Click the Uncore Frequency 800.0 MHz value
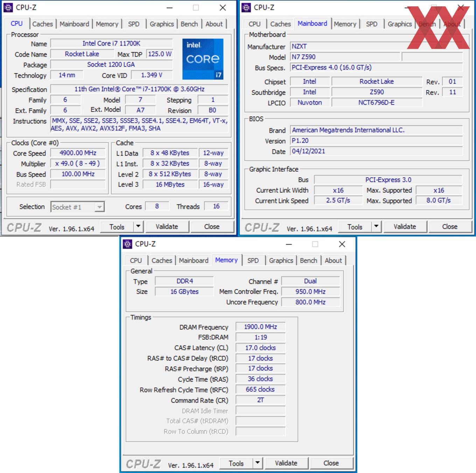Image resolution: width=476 pixels, height=473 pixels. coord(310,302)
